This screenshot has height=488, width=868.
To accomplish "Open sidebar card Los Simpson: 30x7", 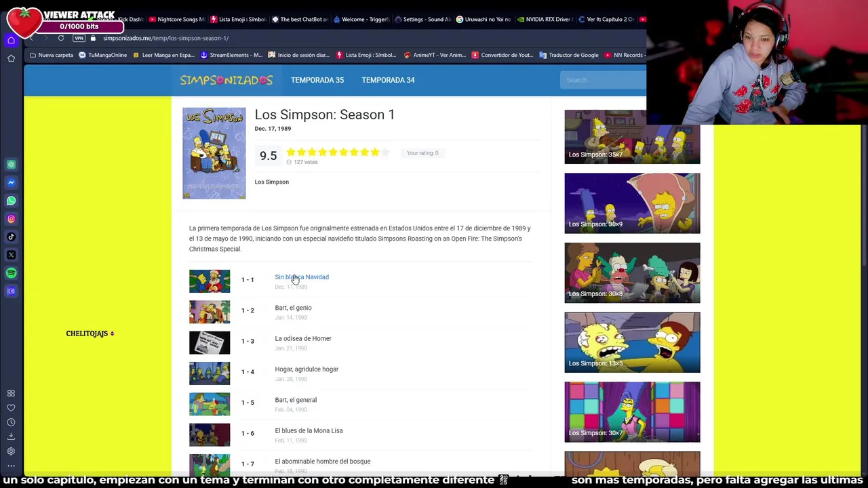I will tap(632, 412).
